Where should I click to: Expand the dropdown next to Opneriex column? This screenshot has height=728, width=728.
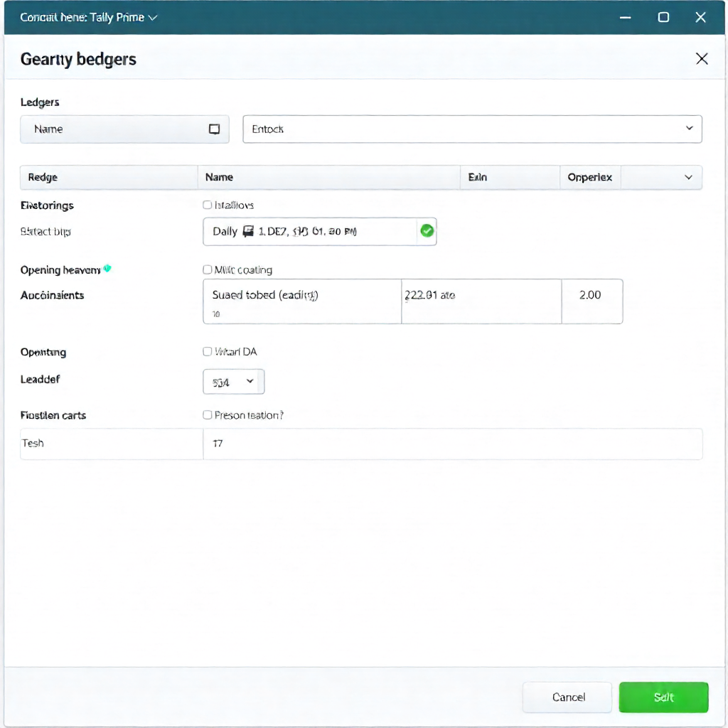click(x=688, y=178)
